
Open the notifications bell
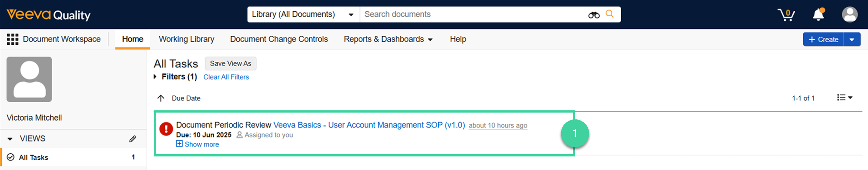[819, 14]
